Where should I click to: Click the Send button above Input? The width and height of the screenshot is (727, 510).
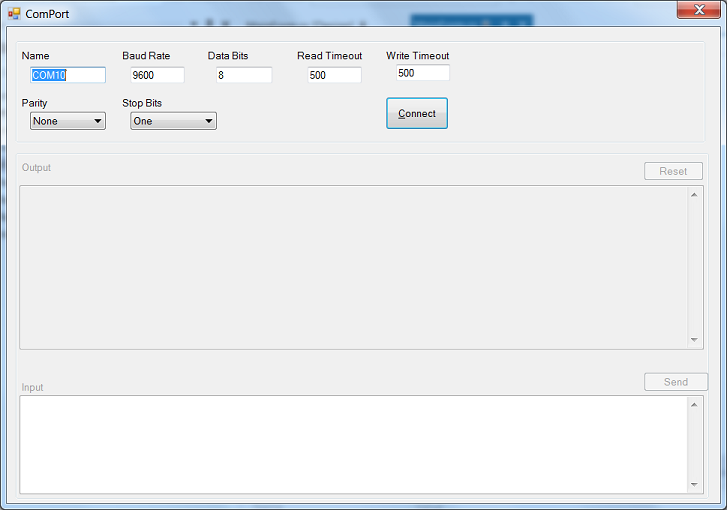676,382
